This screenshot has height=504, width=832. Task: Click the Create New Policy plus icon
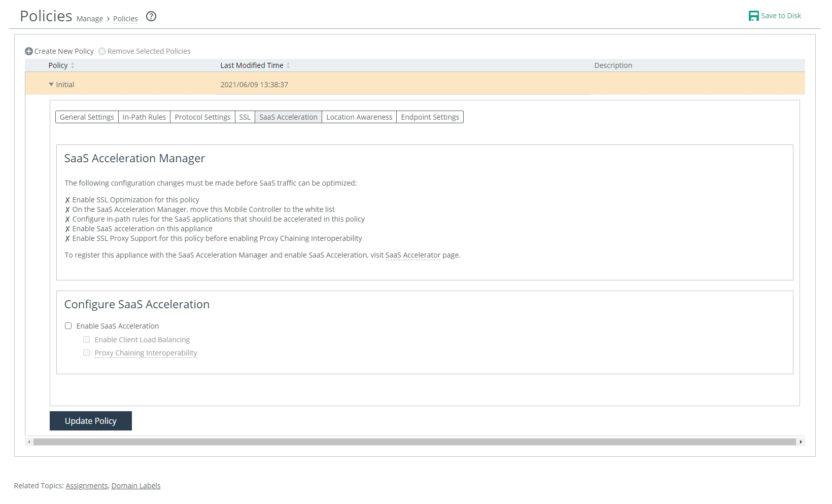[x=29, y=51]
